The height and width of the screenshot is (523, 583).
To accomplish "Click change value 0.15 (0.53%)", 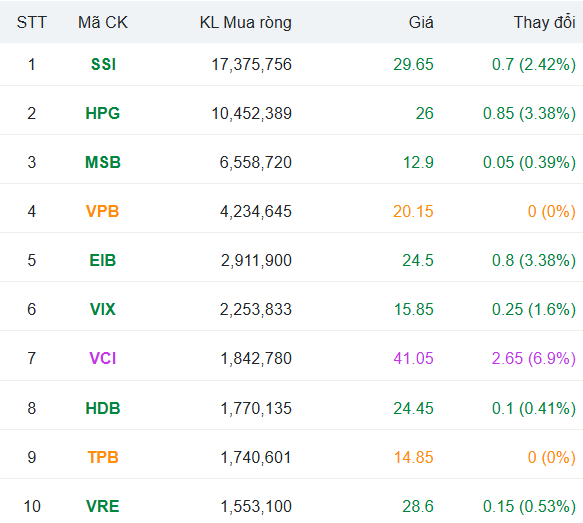I will coord(529,506).
